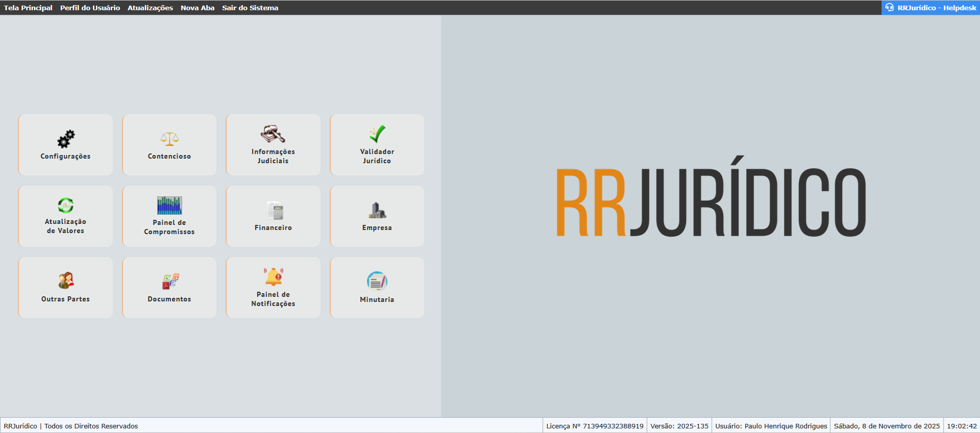
Task: Click the RRJURÍDICO logo
Action: 710,202
